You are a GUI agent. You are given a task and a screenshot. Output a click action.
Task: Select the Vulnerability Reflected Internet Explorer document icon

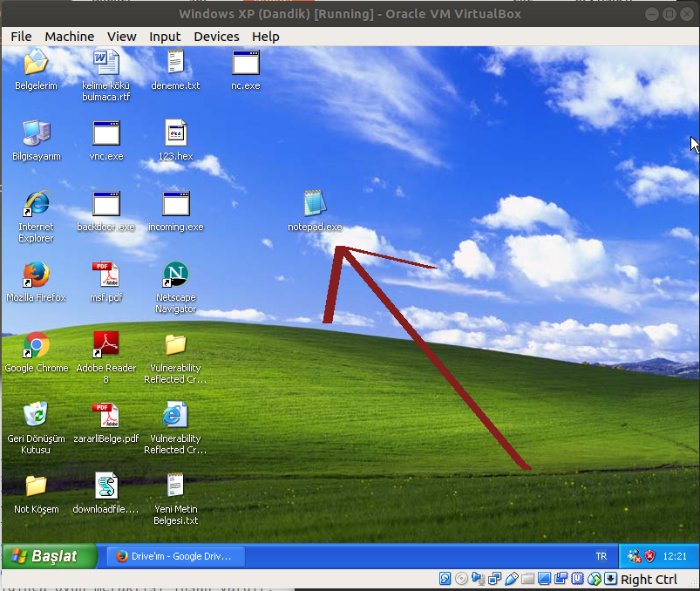click(x=175, y=415)
